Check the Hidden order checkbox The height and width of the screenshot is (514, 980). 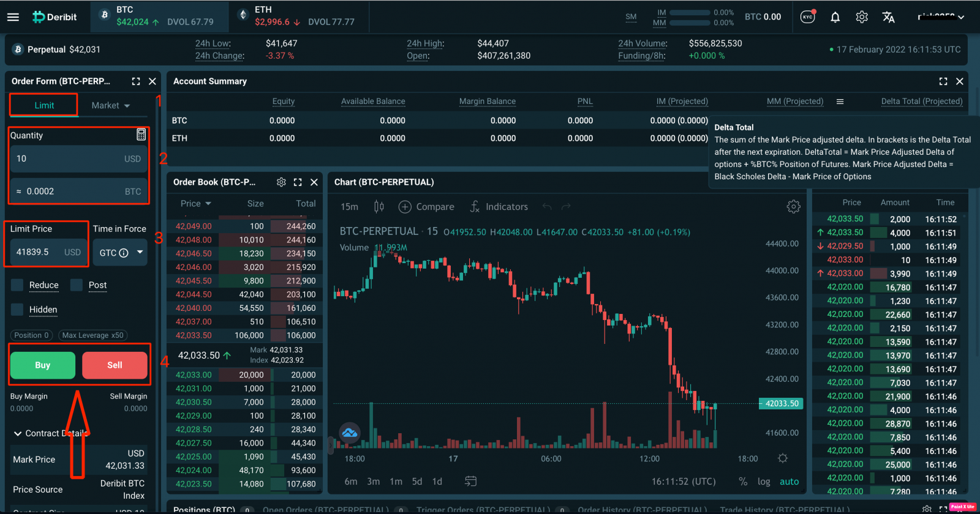click(x=18, y=310)
